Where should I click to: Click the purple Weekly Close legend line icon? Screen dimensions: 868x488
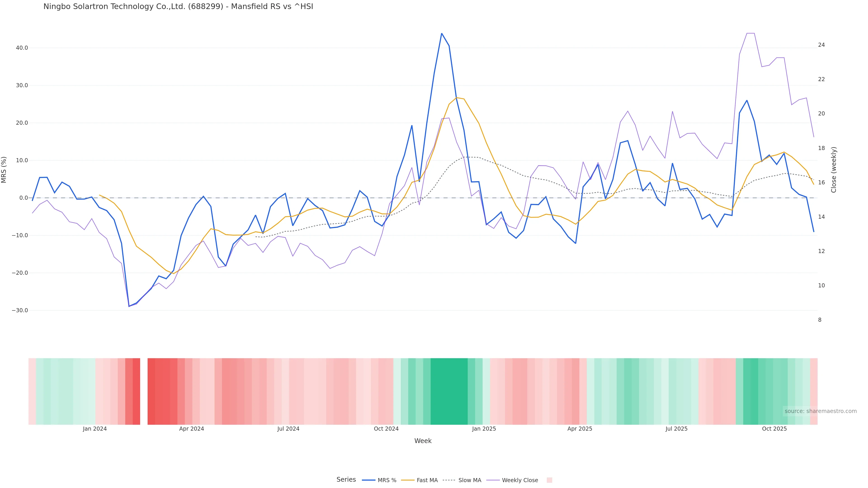[493, 480]
